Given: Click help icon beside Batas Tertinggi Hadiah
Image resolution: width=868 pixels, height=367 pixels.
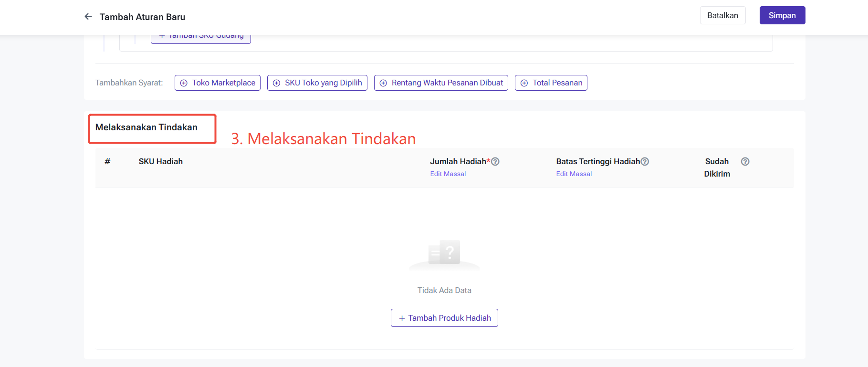Looking at the screenshot, I should coord(645,162).
